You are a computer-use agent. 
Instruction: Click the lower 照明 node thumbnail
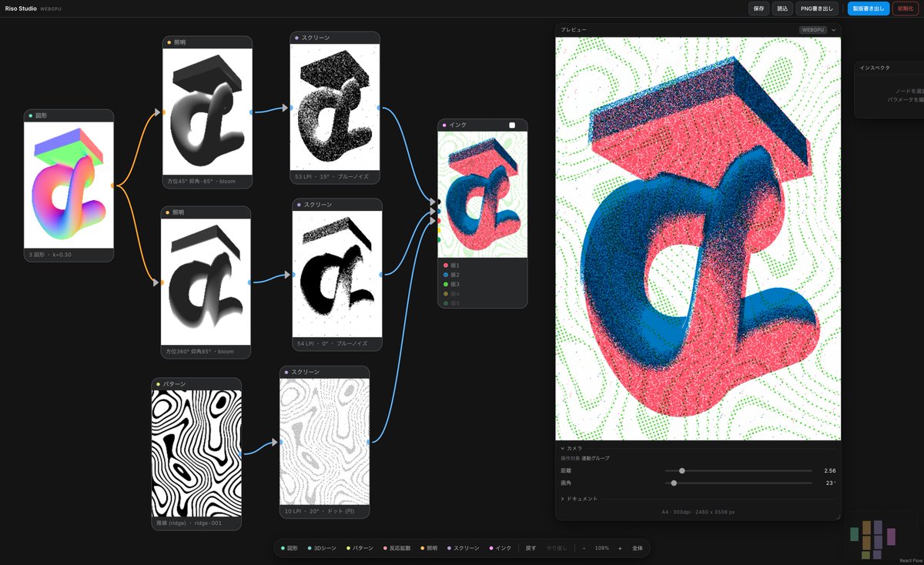pyautogui.click(x=206, y=281)
